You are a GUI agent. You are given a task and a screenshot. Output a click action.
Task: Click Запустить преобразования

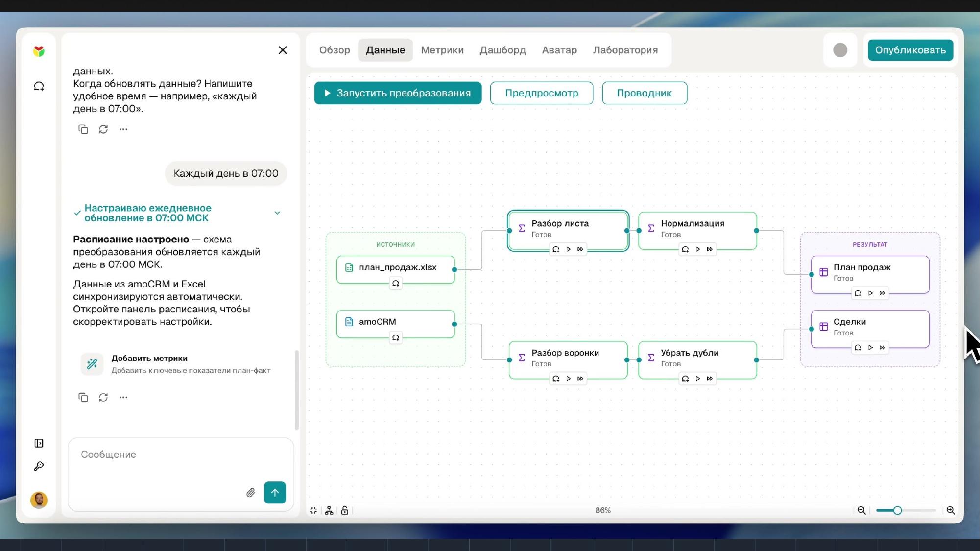click(x=398, y=93)
